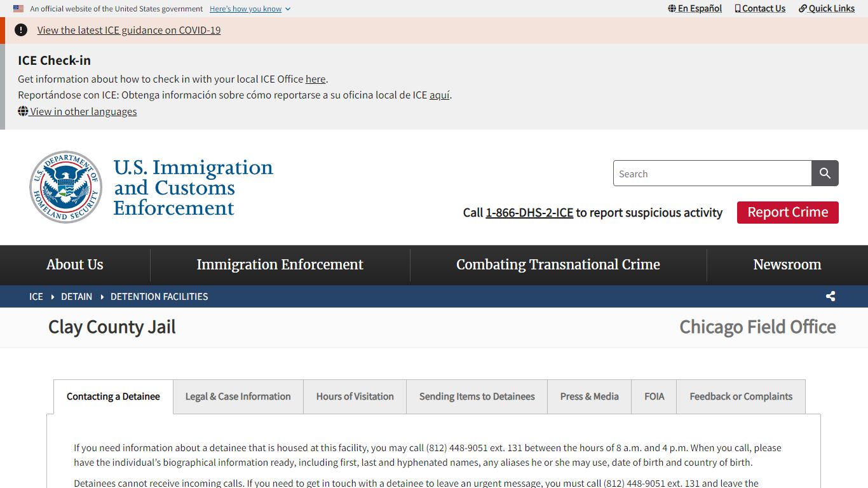Switch to Sending Items to Detainees tab
This screenshot has width=868, height=488.
(x=477, y=396)
